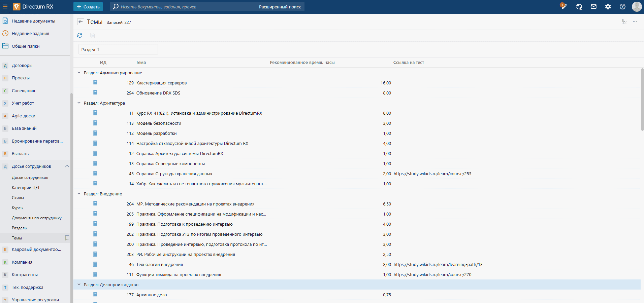Toggle the bookmark on Темы item
This screenshot has height=303, width=644.
pos(67,238)
